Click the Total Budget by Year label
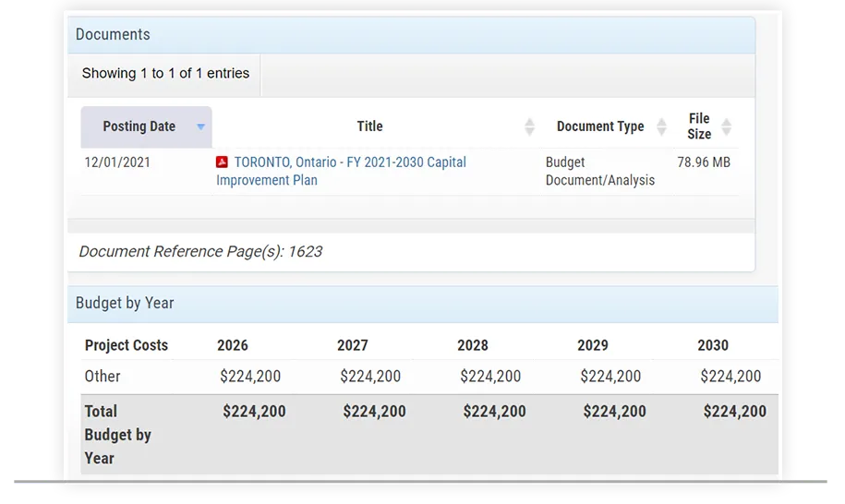The width and height of the screenshot is (845, 504). coord(117,435)
